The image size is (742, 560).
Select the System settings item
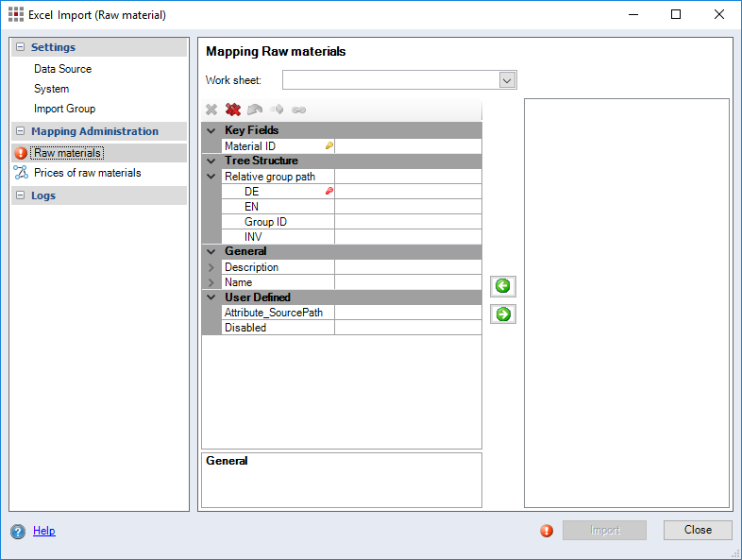[x=51, y=89]
